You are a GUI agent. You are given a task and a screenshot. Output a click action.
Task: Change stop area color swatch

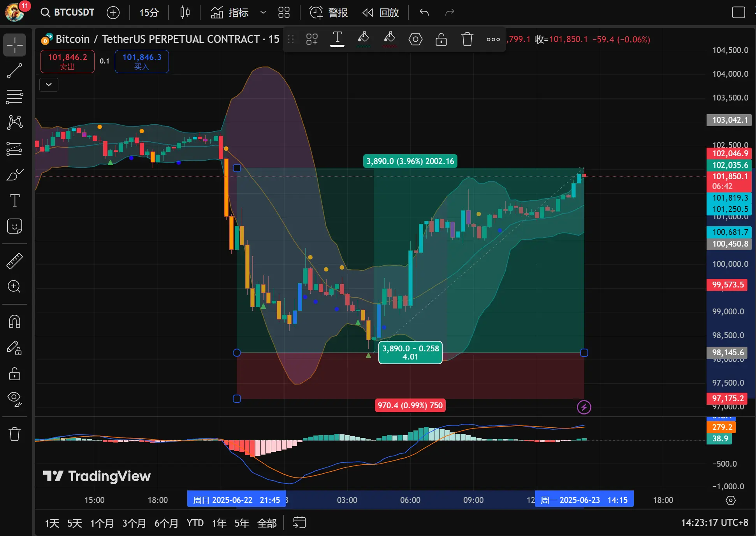click(x=389, y=39)
